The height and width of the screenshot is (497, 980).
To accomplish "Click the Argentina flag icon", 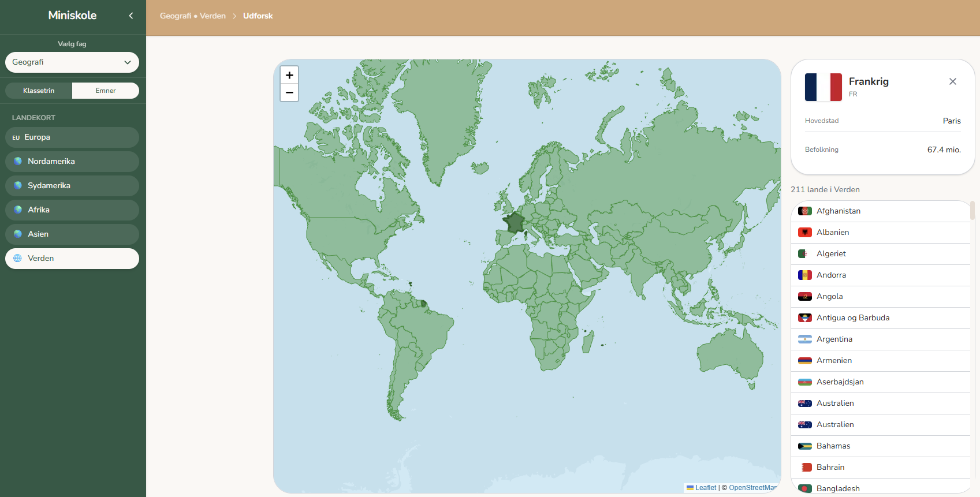I will 804,339.
